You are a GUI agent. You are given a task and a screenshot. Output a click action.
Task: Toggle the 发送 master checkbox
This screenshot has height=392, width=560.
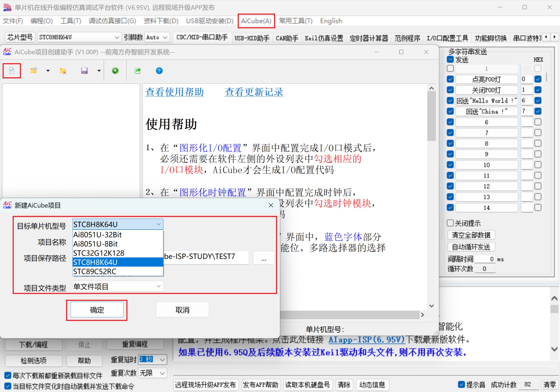[450, 60]
